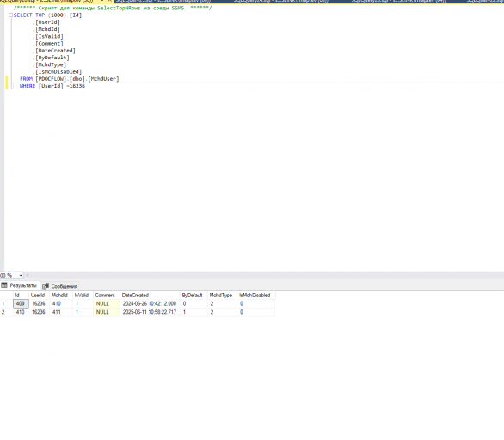Click the MchdType cell in row 2
Screen dimensions: 504x440
point(222,312)
